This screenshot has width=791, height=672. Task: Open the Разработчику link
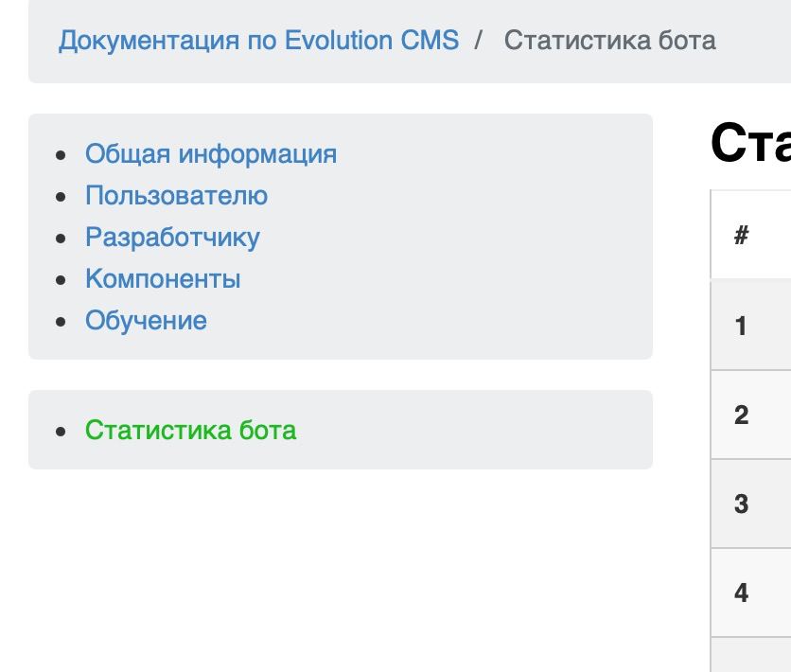pyautogui.click(x=172, y=237)
